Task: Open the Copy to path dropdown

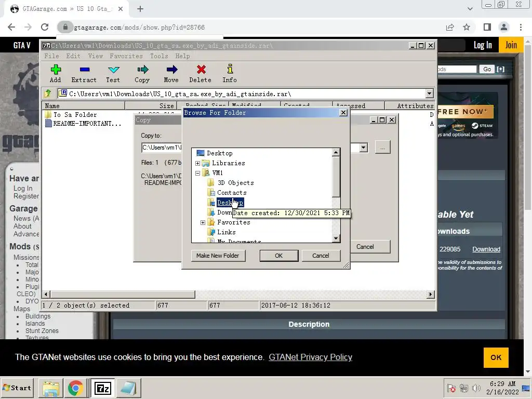Action: pyautogui.click(x=363, y=148)
